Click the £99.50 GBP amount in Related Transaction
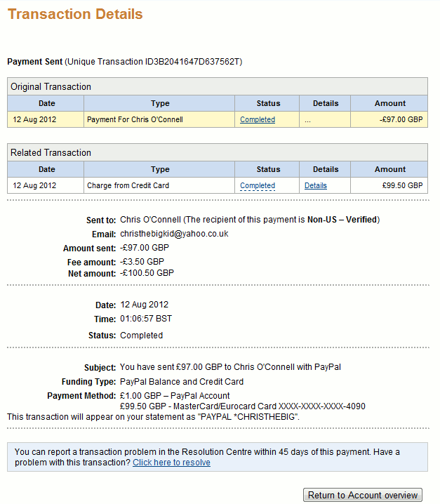Viewport: 440px width, 504px height. [402, 186]
